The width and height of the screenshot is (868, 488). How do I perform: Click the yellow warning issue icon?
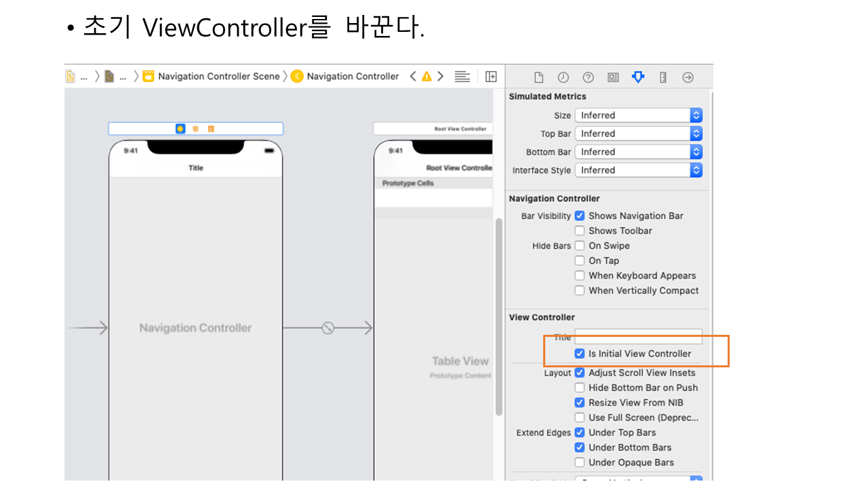[x=427, y=77]
